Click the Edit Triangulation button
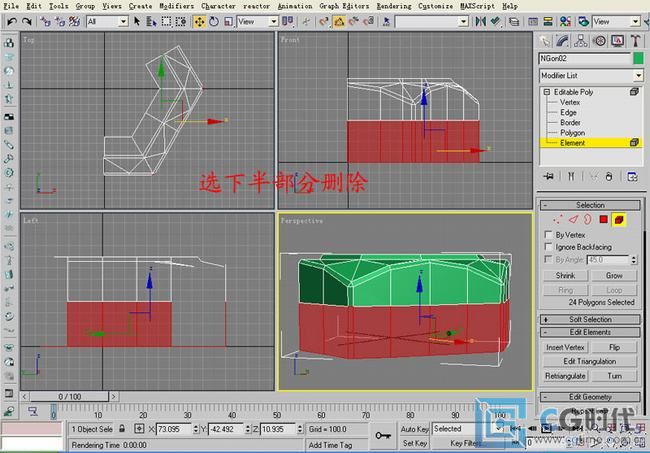The width and height of the screenshot is (650, 453). point(589,361)
